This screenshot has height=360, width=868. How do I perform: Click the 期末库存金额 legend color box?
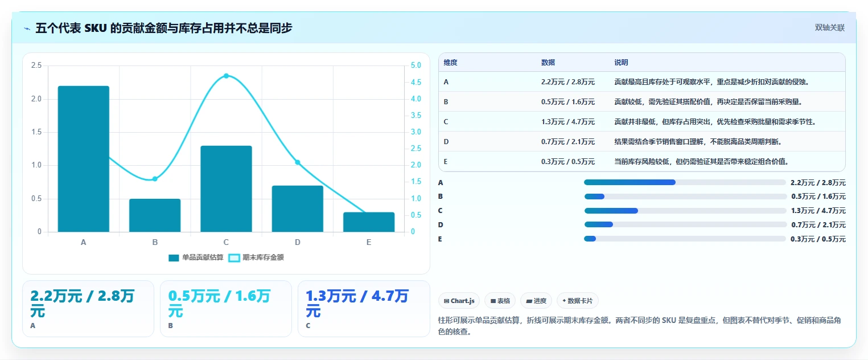(x=234, y=258)
